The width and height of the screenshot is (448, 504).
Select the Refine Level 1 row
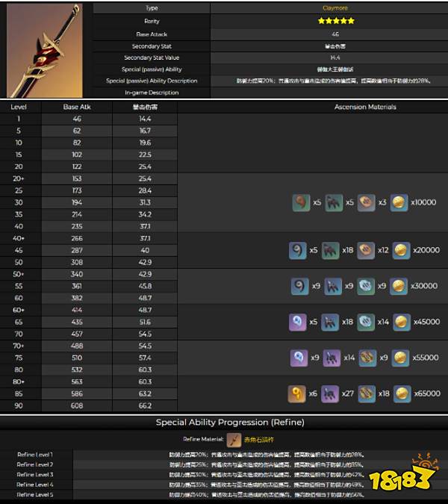[x=224, y=454]
